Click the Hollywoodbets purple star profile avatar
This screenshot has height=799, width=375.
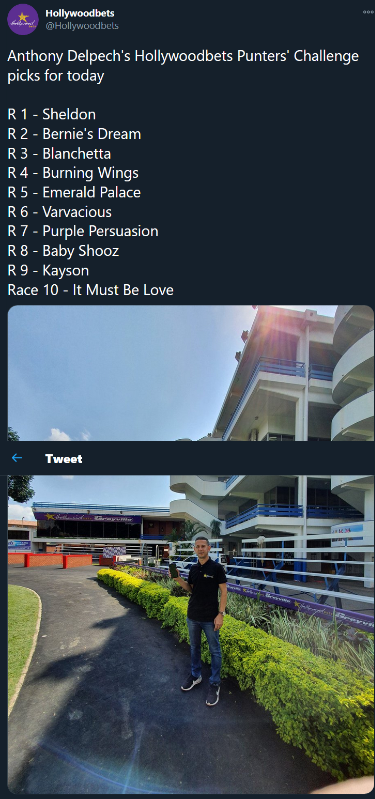point(23,19)
